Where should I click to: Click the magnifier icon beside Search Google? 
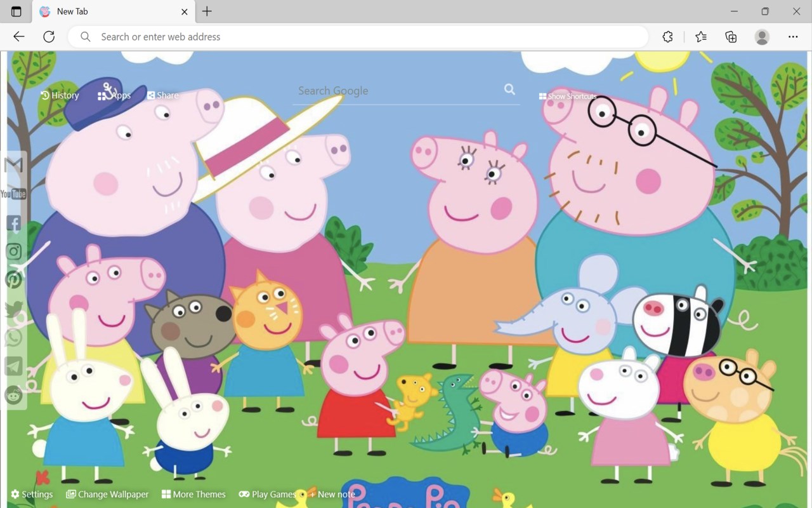tap(509, 90)
